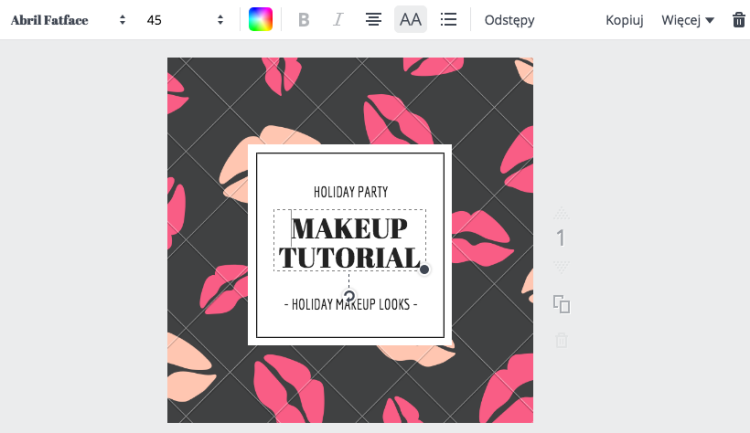The height and width of the screenshot is (433, 750).
Task: Open the Odstępy spacing menu
Action: (x=509, y=20)
